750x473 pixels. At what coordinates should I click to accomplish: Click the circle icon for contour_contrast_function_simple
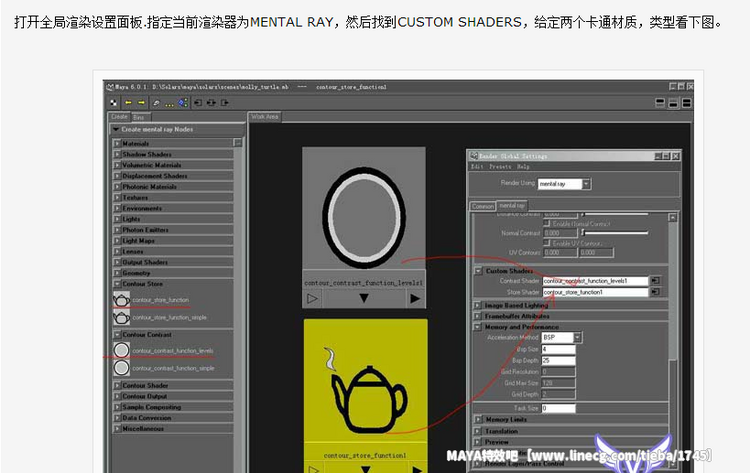tap(121, 368)
